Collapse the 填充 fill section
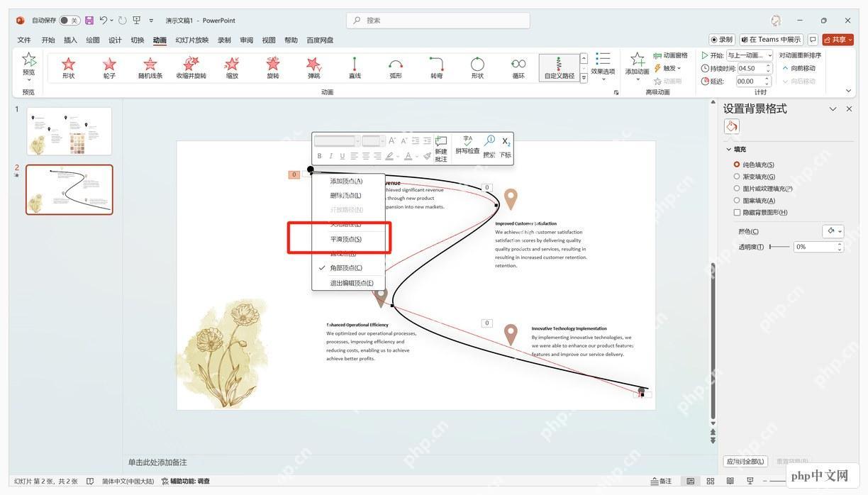Screen dimensions: 868x495 (728, 150)
